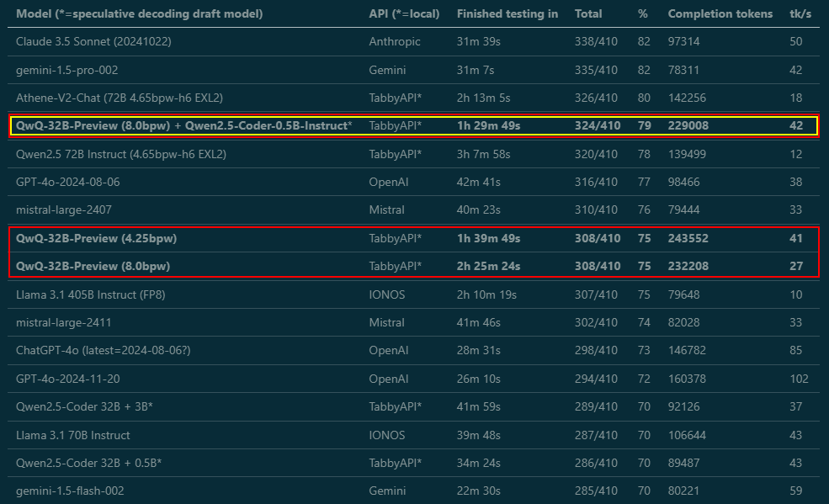Image resolution: width=829 pixels, height=504 pixels.
Task: Select the 'Qwen2.5-Coder 32B + 0.5B*' model name
Action: click(89, 464)
